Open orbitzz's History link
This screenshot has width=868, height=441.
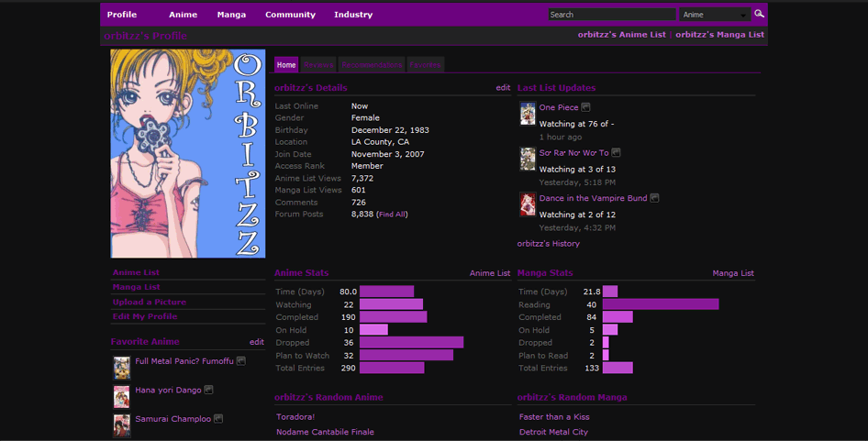click(549, 244)
